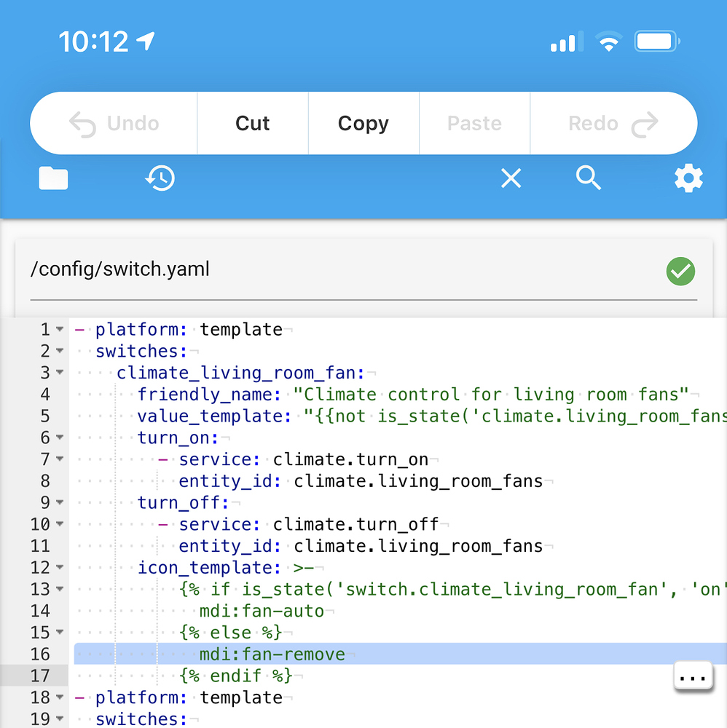Collapse fold arrow on line 15

click(x=60, y=633)
